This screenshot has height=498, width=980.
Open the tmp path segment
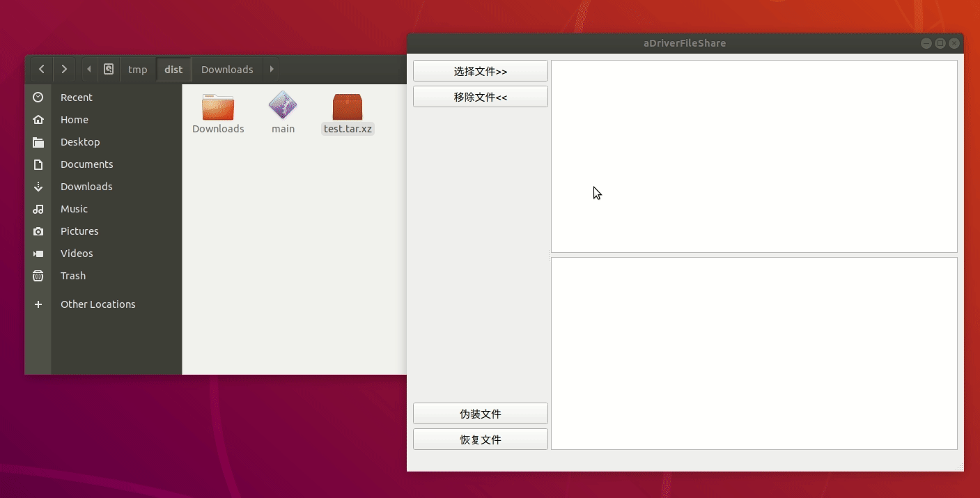coord(138,69)
